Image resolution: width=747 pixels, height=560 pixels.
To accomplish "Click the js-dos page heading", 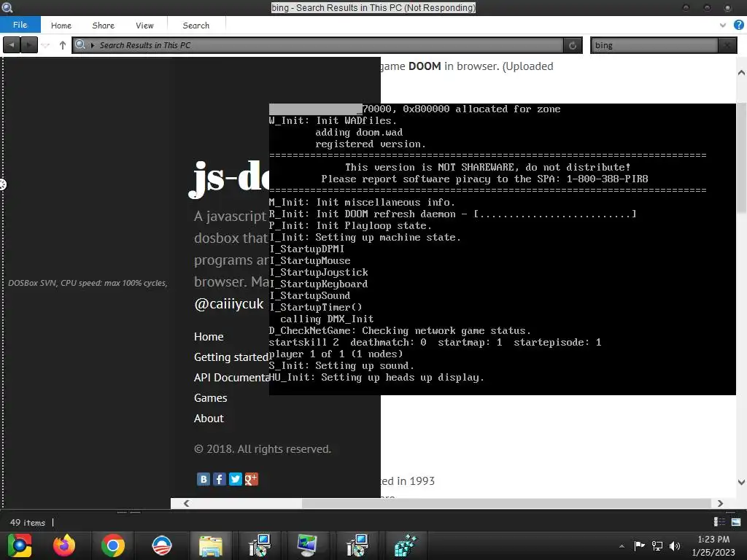I will 229,179.
